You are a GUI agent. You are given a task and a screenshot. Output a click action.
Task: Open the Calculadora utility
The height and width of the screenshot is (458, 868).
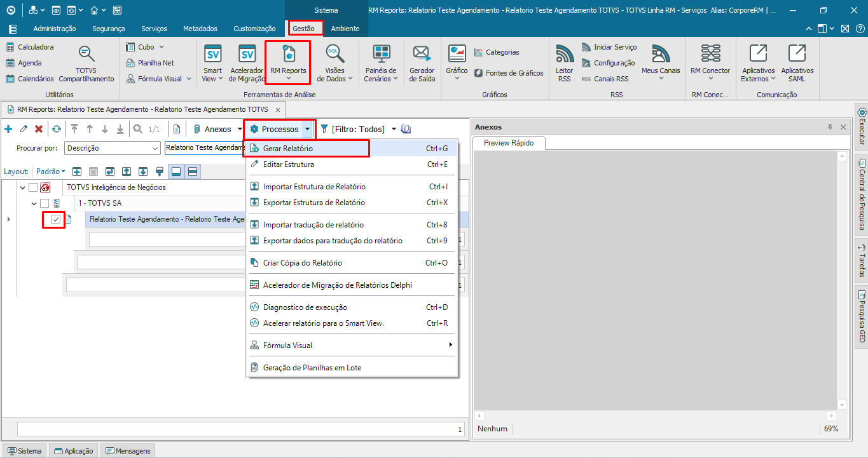pos(30,47)
